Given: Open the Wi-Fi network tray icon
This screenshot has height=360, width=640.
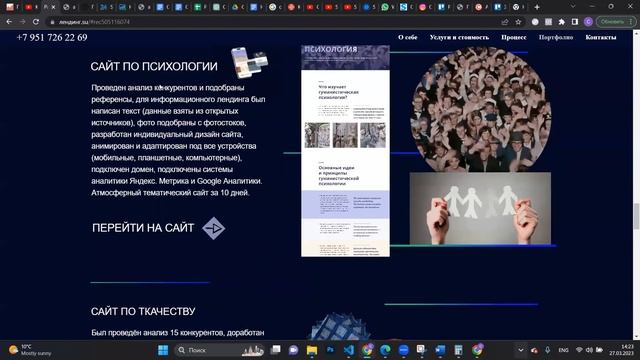Looking at the screenshot, I should click(579, 350).
